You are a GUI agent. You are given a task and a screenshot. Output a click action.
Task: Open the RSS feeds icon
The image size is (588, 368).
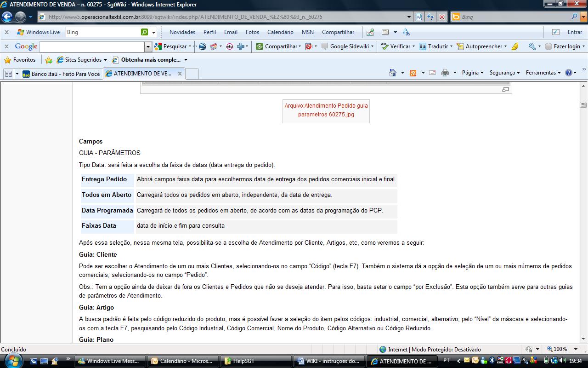coord(413,73)
